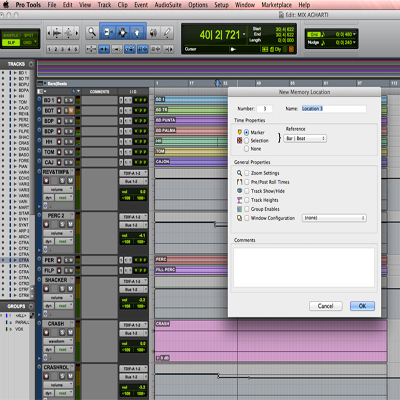The width and height of the screenshot is (400, 400).
Task: Click the memory location Number field
Action: [265, 109]
